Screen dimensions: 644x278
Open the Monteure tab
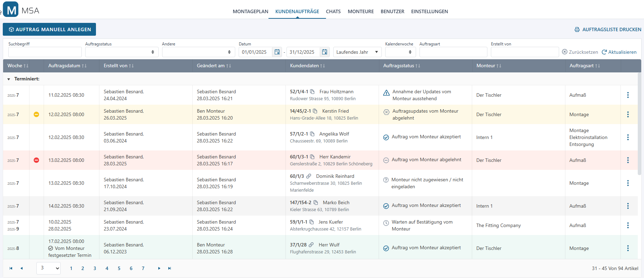coord(361,11)
